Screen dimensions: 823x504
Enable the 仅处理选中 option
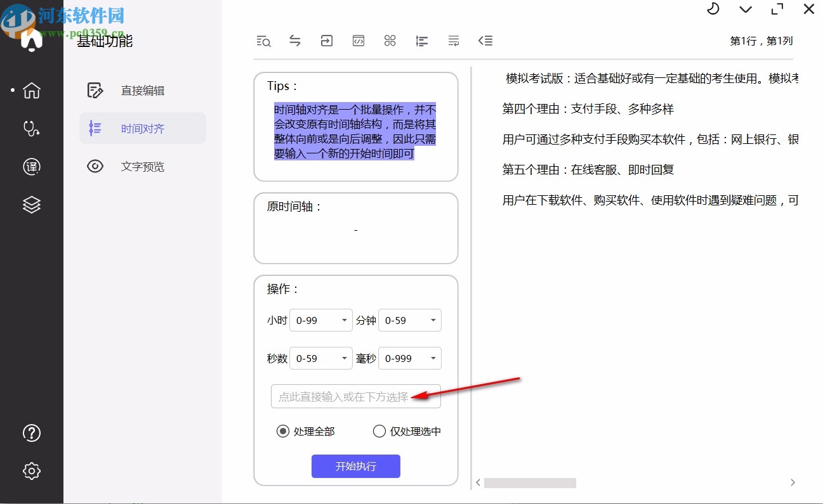tap(379, 431)
